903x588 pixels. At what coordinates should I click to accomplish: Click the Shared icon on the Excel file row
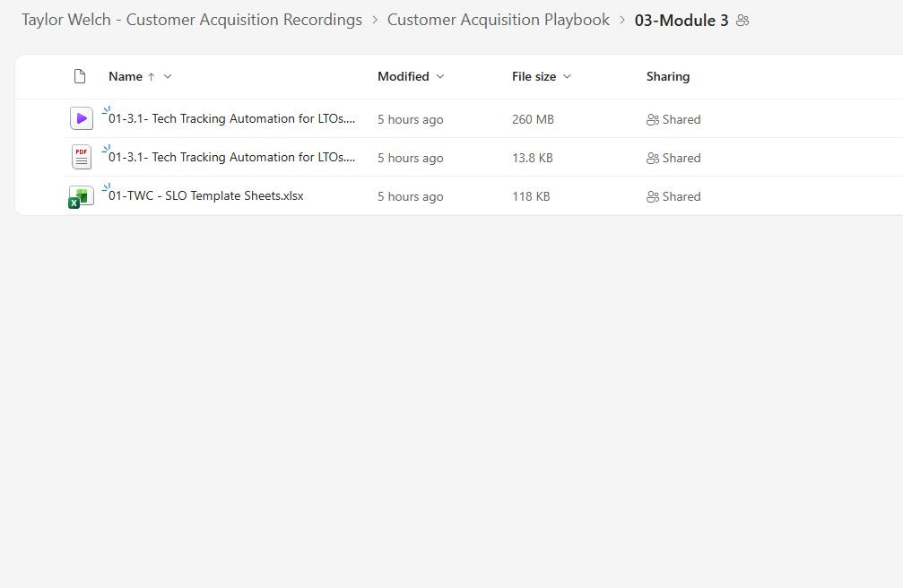point(654,196)
